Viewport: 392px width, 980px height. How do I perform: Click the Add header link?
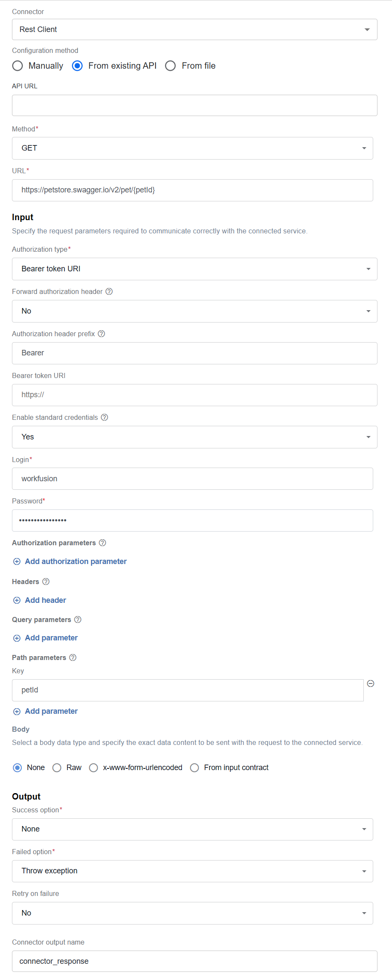click(x=40, y=600)
